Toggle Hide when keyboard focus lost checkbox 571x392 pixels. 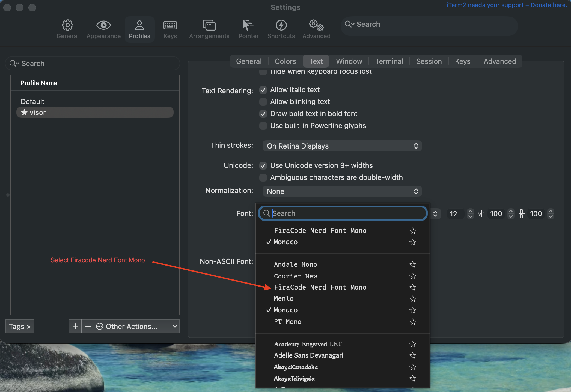(263, 72)
